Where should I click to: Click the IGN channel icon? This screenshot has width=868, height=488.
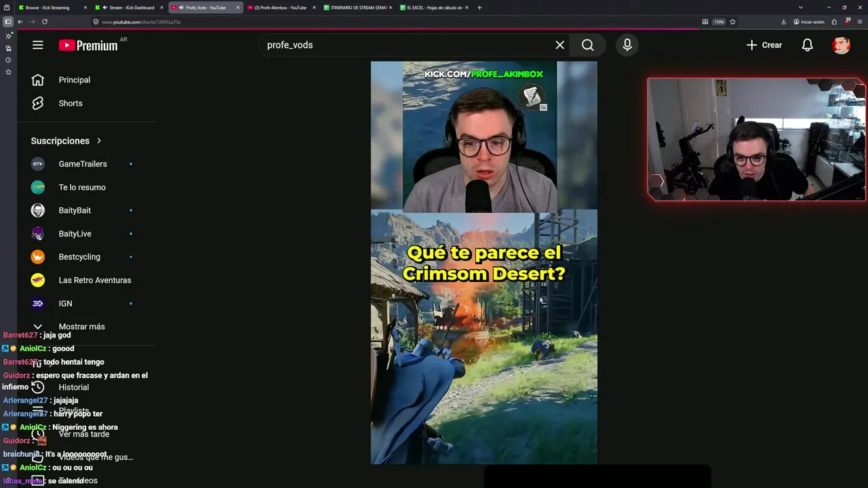tap(38, 304)
